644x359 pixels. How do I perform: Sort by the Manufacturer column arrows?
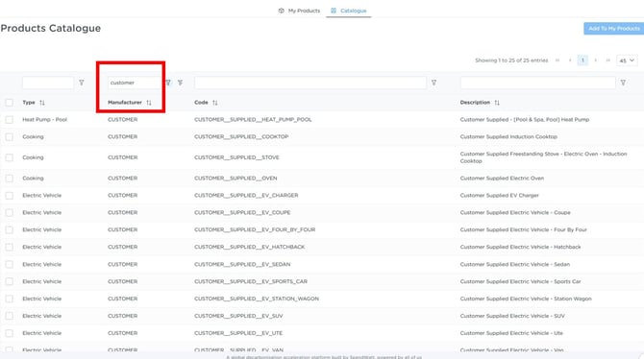149,103
